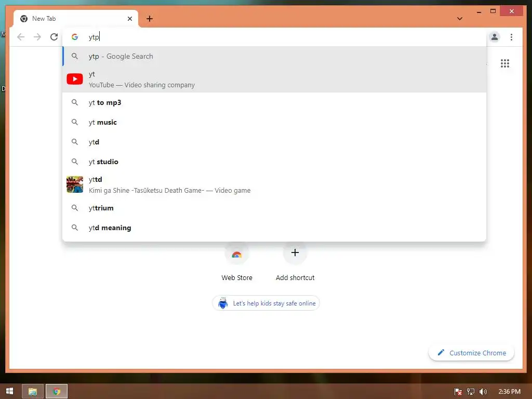The height and width of the screenshot is (399, 532).
Task: Click the network tray icon
Action: 471,392
